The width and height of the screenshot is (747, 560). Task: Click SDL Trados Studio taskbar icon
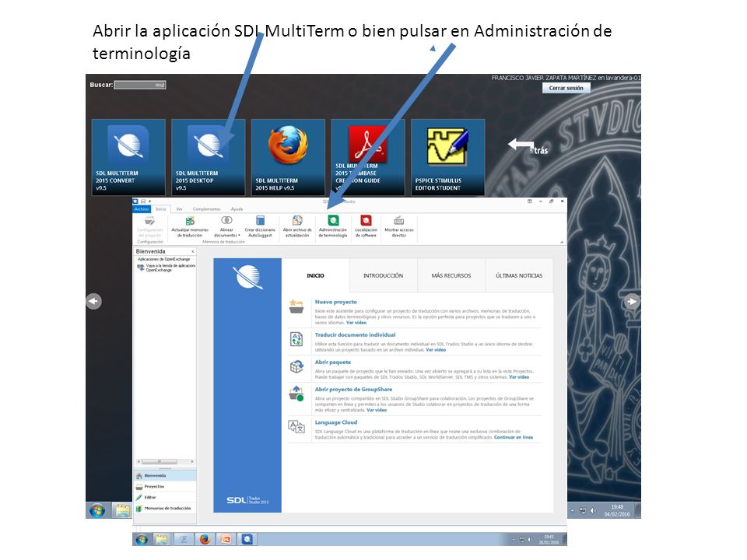[x=247, y=539]
